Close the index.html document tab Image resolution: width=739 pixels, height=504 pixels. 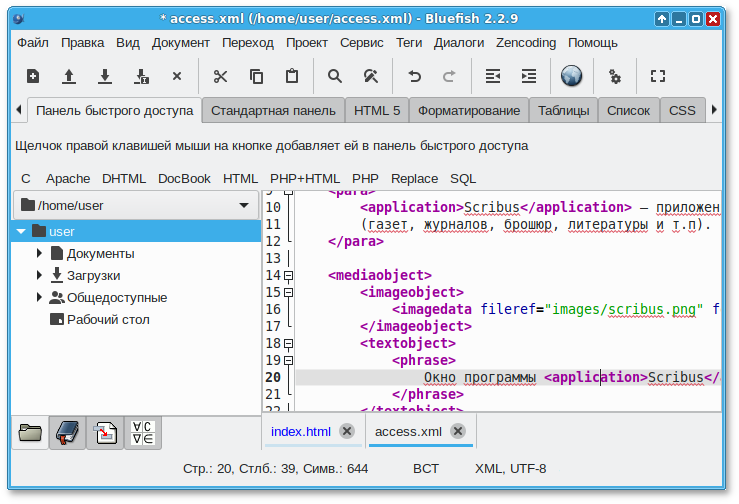pyautogui.click(x=347, y=431)
